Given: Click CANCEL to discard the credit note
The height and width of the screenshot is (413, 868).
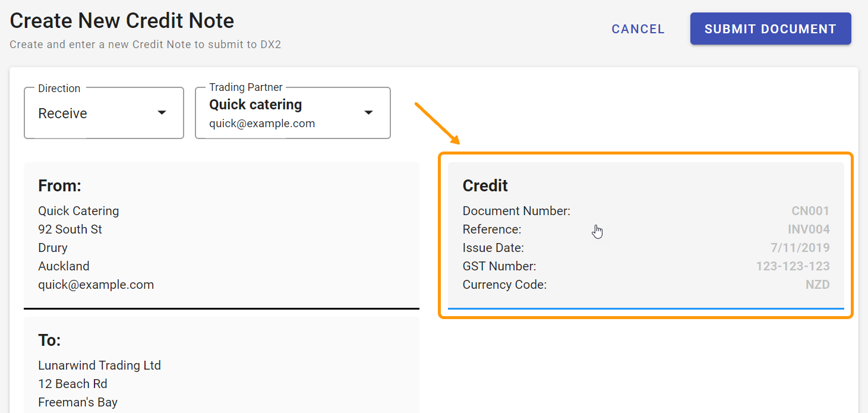Looking at the screenshot, I should tap(637, 29).
